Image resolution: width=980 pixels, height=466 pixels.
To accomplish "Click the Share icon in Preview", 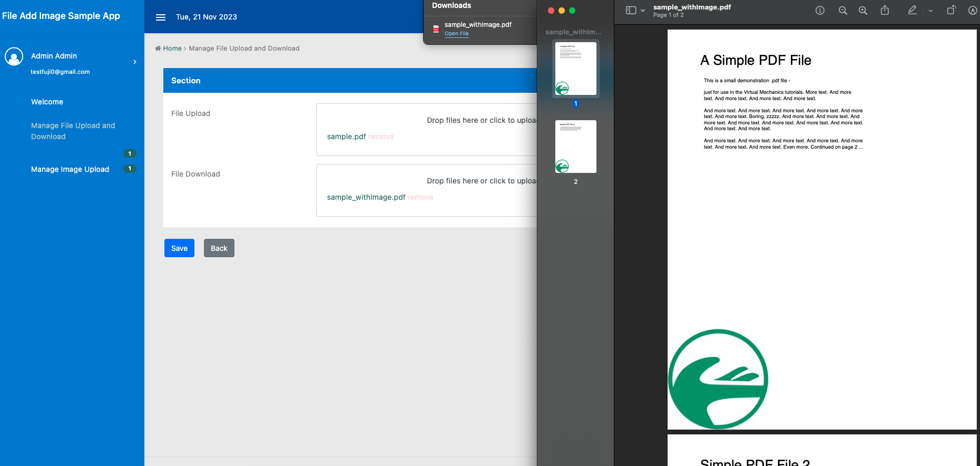I will [885, 10].
